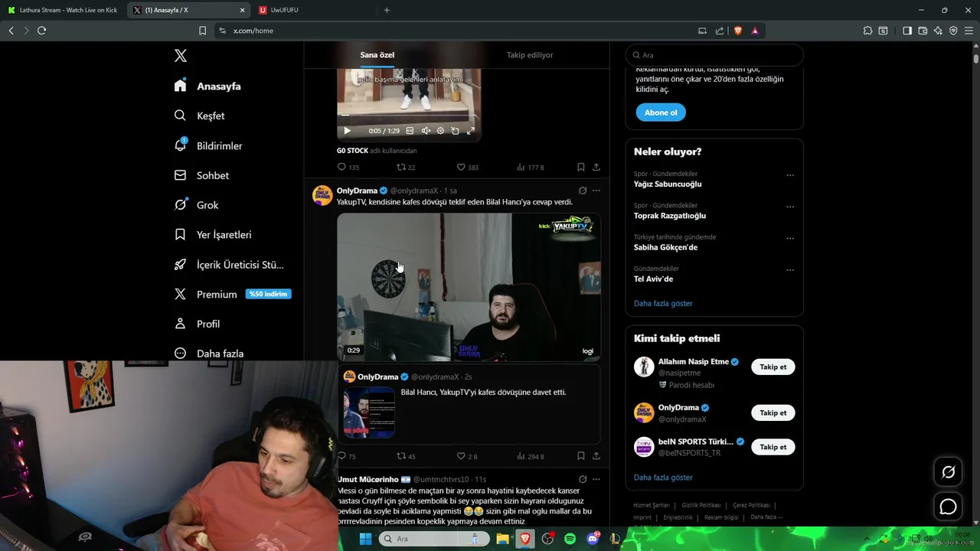This screenshot has height=551, width=980.
Task: Unmute the G0 STOCK video
Action: 426,131
